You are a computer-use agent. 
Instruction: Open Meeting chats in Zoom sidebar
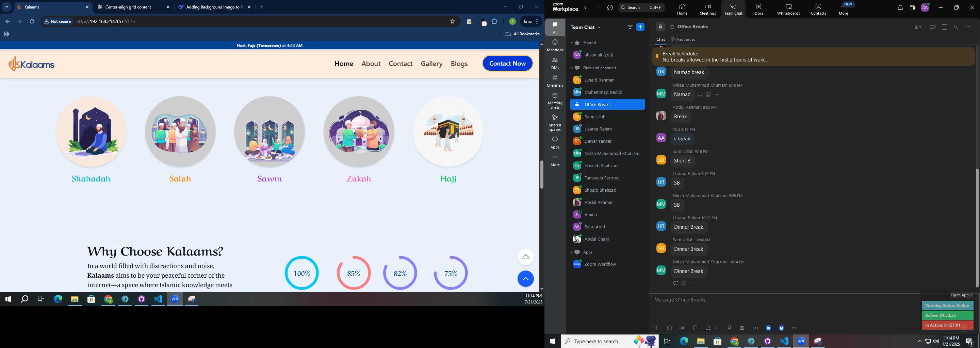[555, 101]
